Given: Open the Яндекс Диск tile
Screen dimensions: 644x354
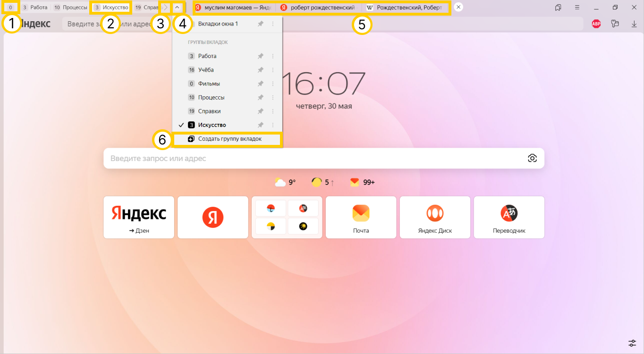Looking at the screenshot, I should point(435,218).
